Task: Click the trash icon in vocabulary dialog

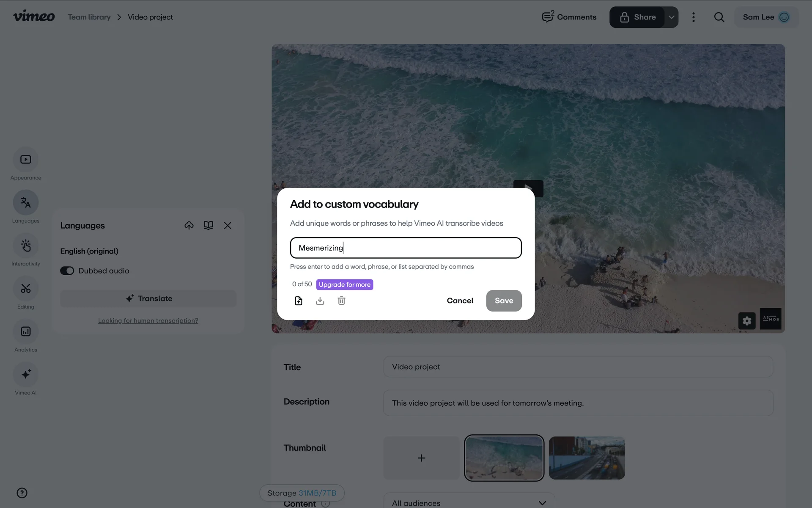Action: click(x=342, y=301)
